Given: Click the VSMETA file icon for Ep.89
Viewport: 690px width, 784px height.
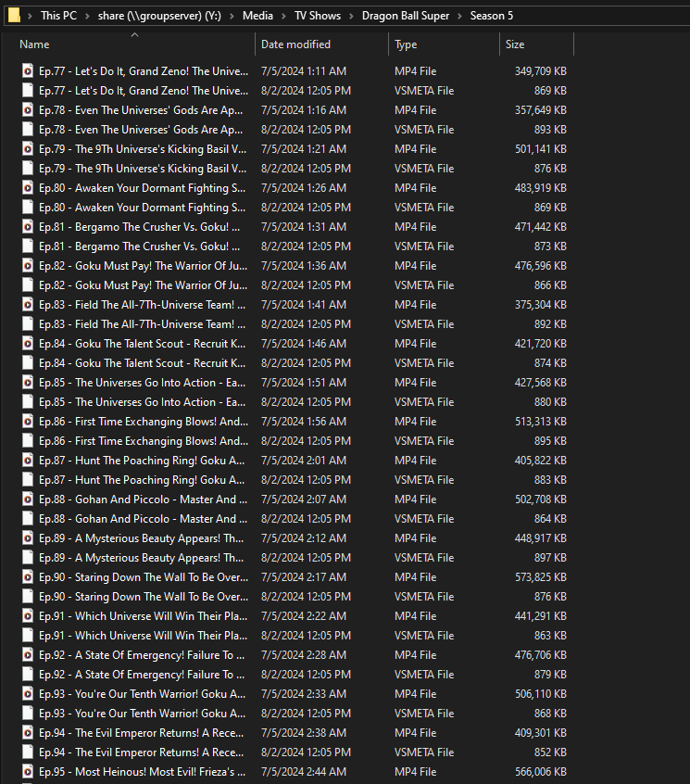Looking at the screenshot, I should [28, 558].
